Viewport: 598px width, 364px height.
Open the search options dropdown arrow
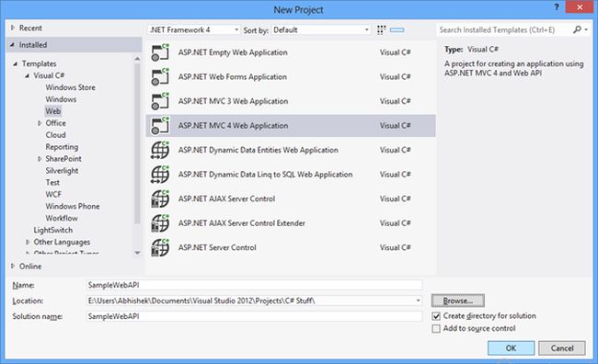pyautogui.click(x=586, y=29)
